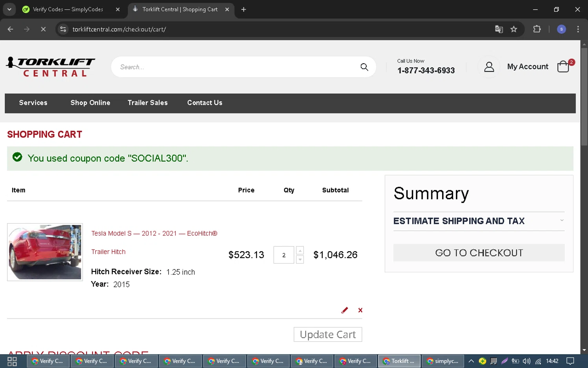Open the tab search dropdown arrow
The image size is (588, 368).
click(x=9, y=9)
